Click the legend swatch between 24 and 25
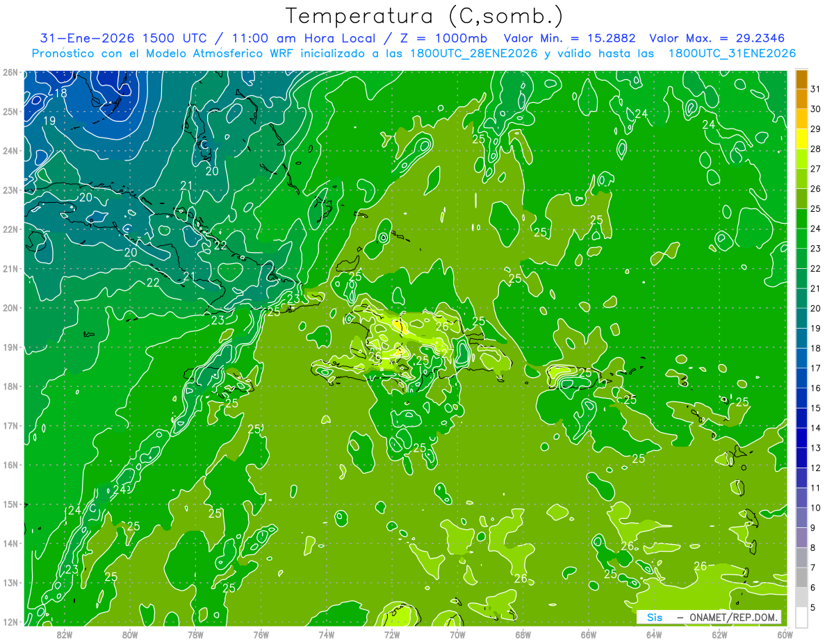834x644 pixels. (801, 219)
